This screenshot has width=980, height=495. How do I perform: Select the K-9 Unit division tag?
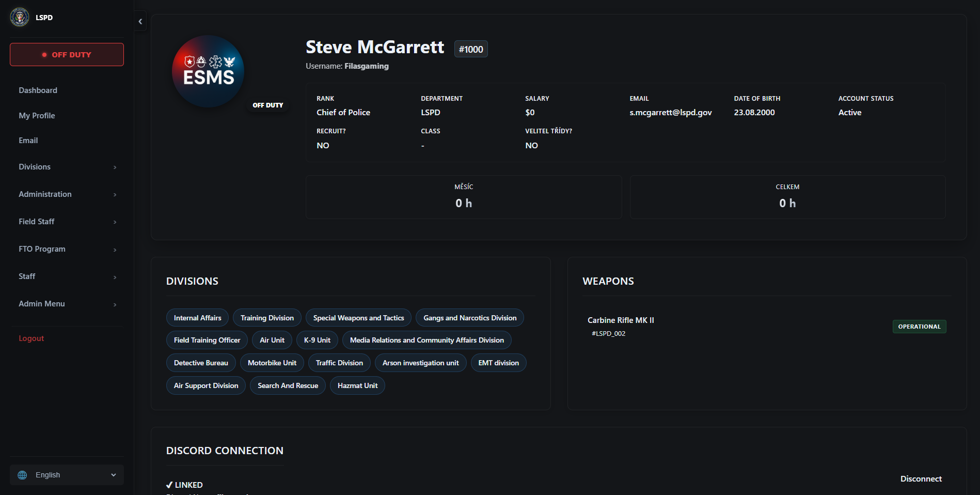[317, 340]
